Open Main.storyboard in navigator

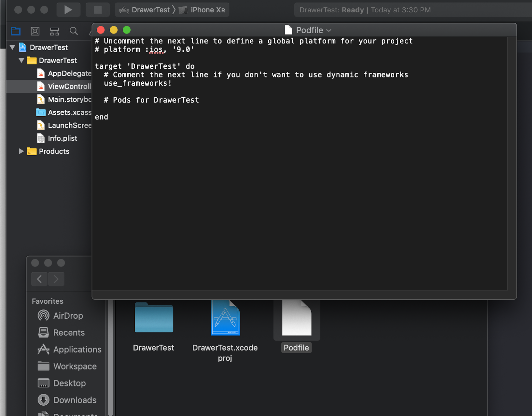tap(64, 99)
